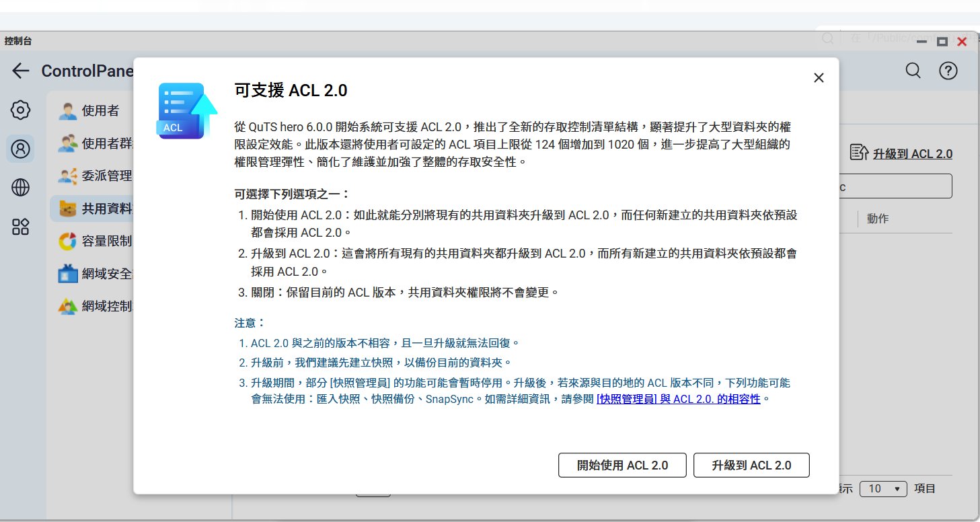Click the back arrow beside ControlPanel
The width and height of the screenshot is (980, 522).
[x=21, y=71]
